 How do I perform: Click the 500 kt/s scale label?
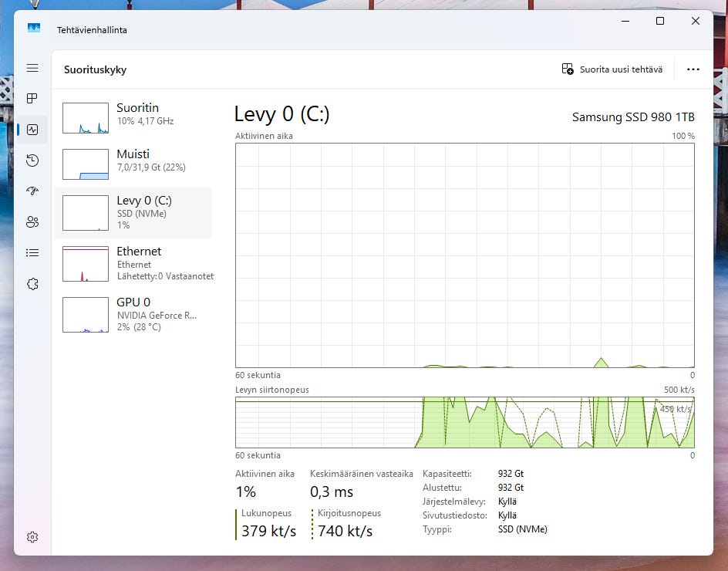click(x=679, y=390)
